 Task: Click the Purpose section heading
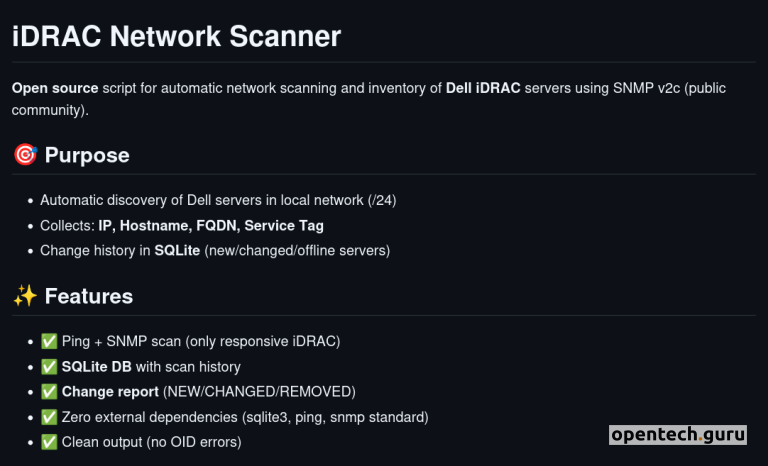pyautogui.click(x=87, y=155)
